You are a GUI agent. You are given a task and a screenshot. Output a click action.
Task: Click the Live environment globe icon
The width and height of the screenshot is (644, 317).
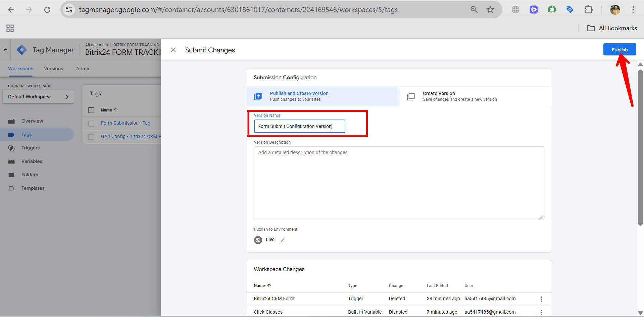click(258, 240)
